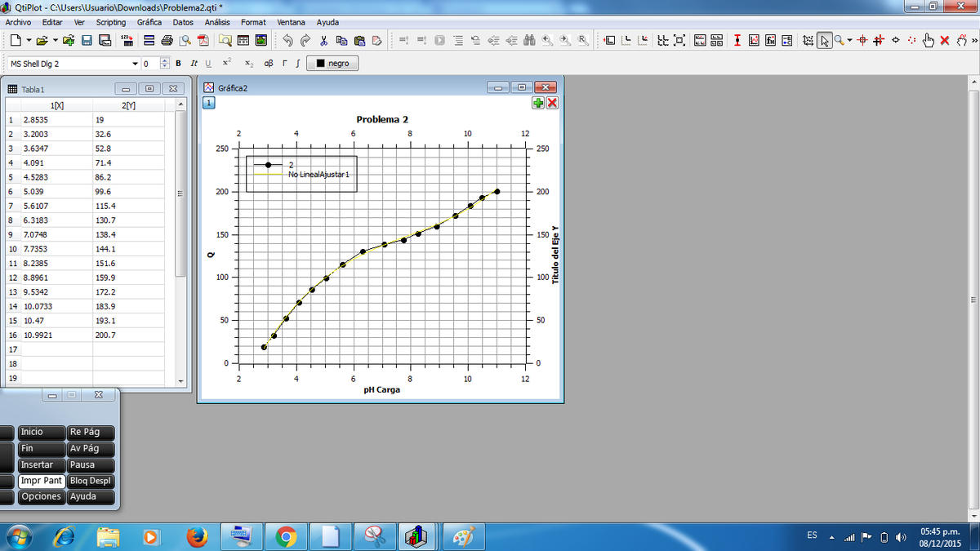Viewport: 980px width, 551px height.
Task: Click the font size stepper
Action: [x=166, y=64]
